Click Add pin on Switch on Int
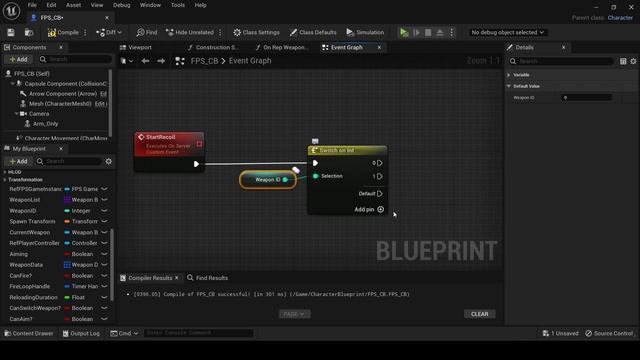 point(369,209)
